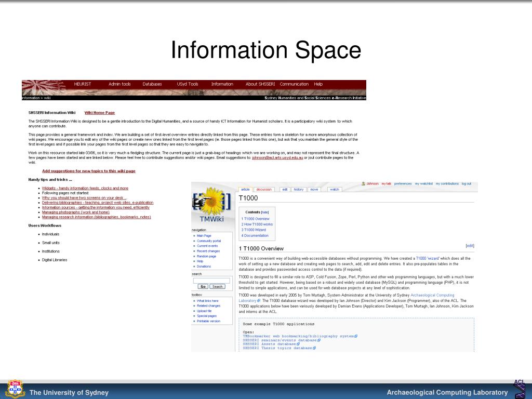Open the Printable version link
The image size is (532, 399).
[209, 321]
